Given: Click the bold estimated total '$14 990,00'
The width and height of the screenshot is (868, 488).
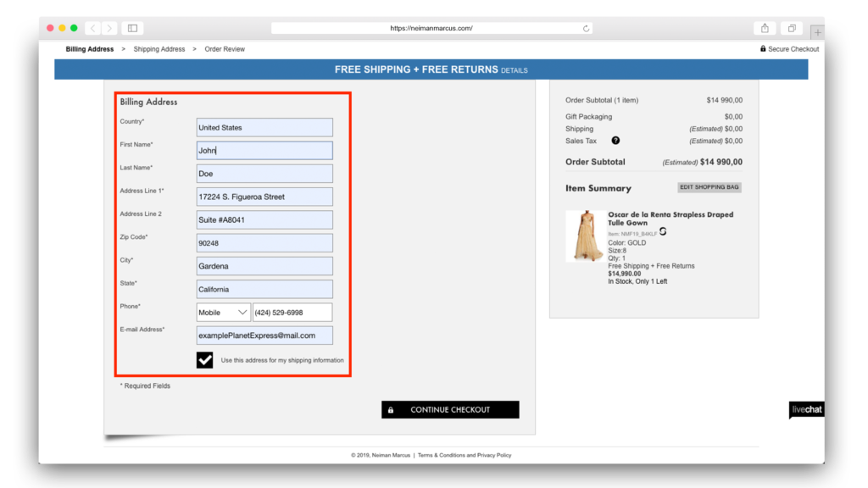Looking at the screenshot, I should click(x=721, y=162).
